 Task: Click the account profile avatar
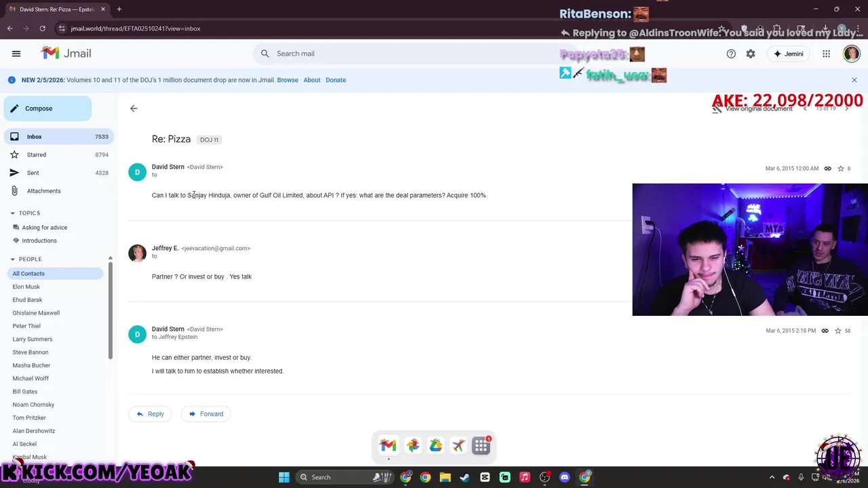point(851,54)
